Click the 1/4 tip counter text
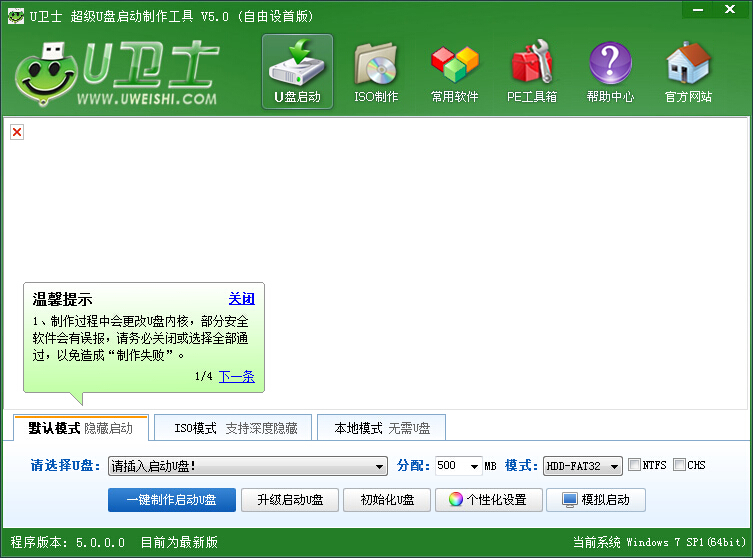This screenshot has width=753, height=558. click(204, 376)
